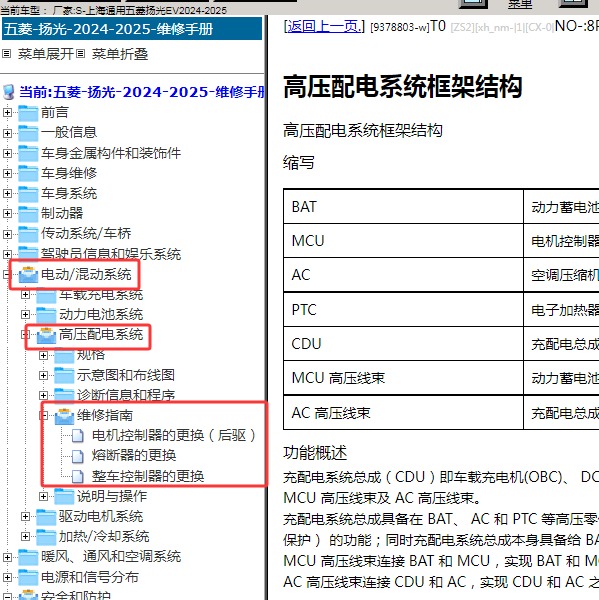Expand the 前言 tree node

7,112
